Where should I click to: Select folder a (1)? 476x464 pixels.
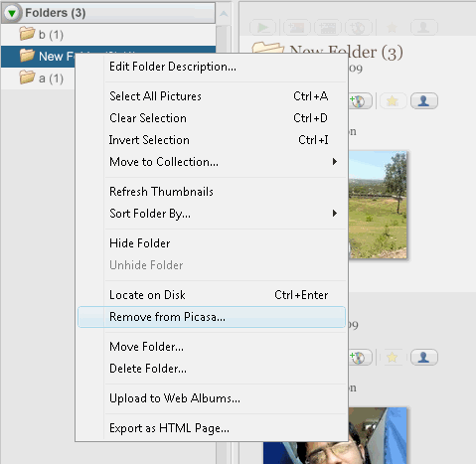(38, 78)
